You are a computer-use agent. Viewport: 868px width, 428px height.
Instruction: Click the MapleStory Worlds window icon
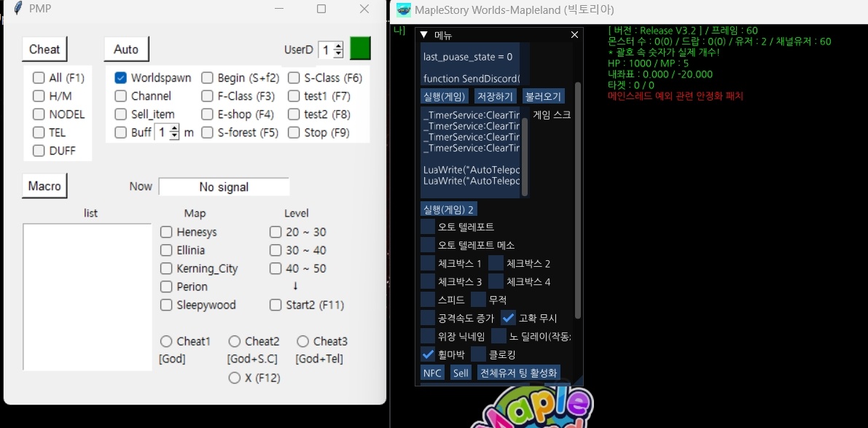coord(404,10)
